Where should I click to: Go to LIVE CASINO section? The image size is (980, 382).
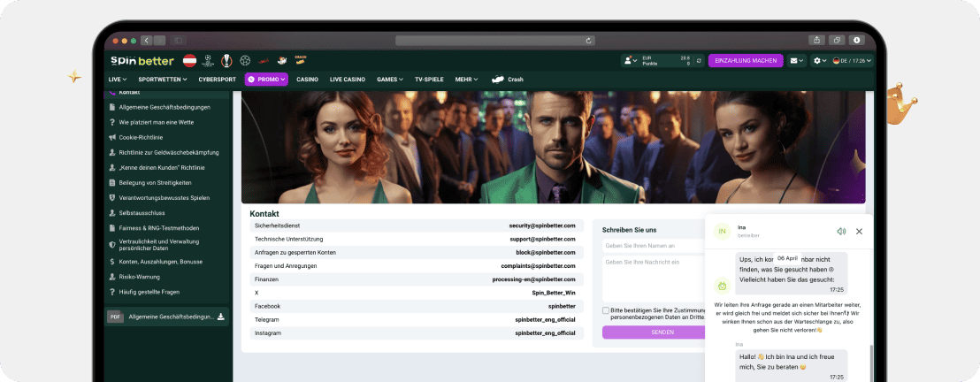click(348, 80)
